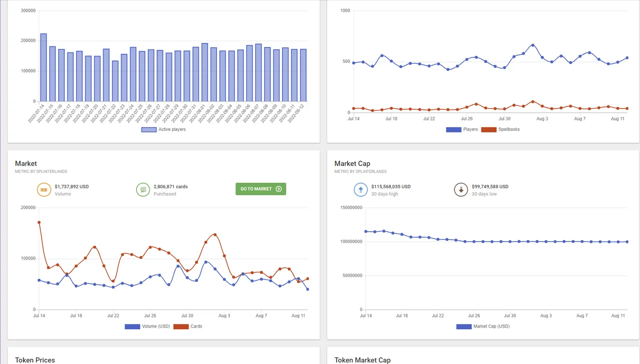Screen dimensions: 640x364
Task: Click the blue Market Cap (USD) legend swatch
Action: tap(463, 326)
